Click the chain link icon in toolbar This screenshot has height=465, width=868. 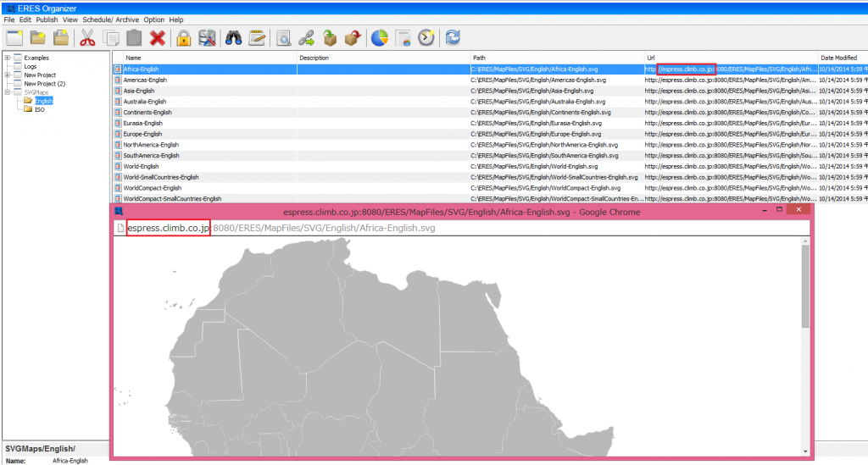pyautogui.click(x=307, y=38)
